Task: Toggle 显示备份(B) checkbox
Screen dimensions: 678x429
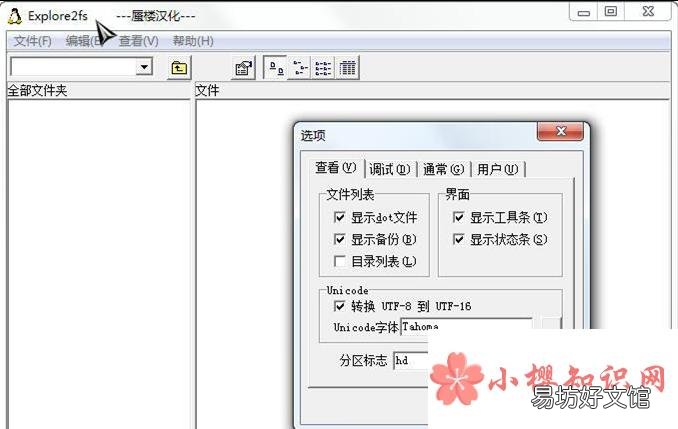Action: coord(340,239)
